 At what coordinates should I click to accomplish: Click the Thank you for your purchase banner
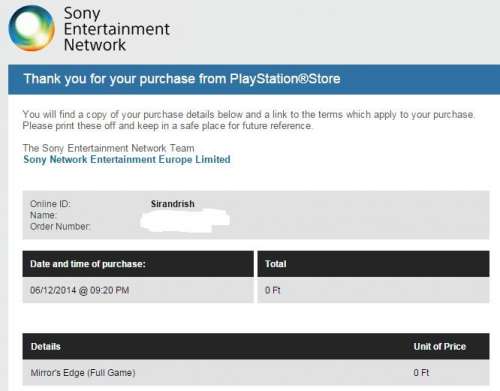254,79
